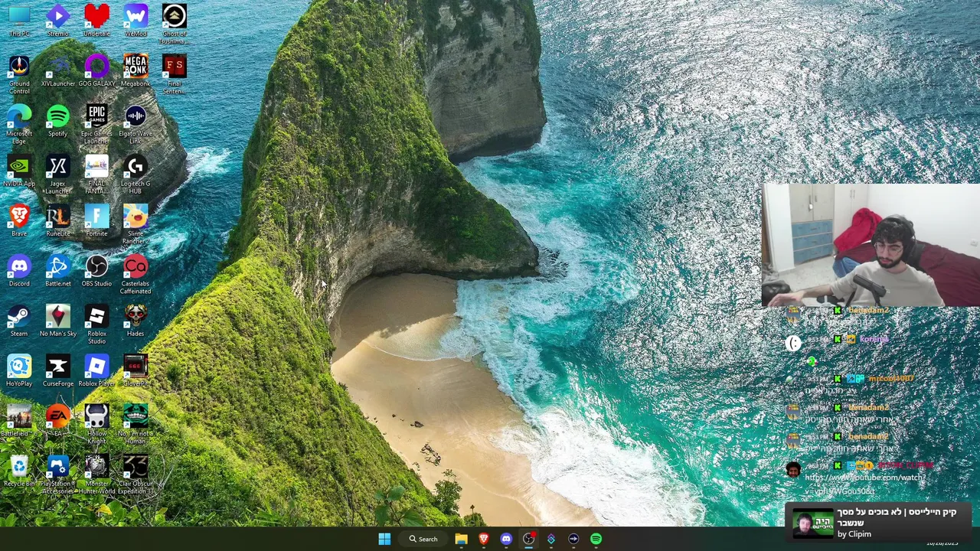
Task: Select the Battlefield 6 shortcut
Action: [x=19, y=420]
